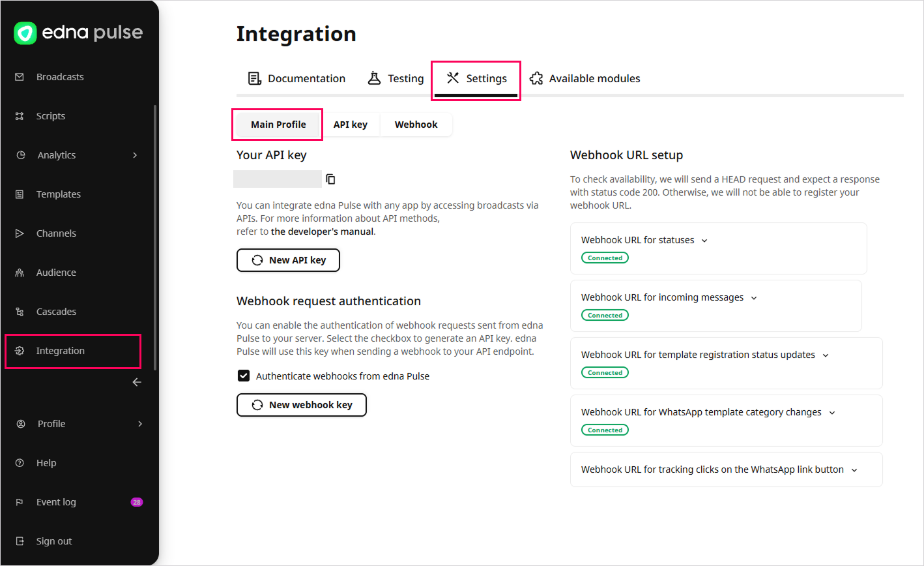This screenshot has height=566, width=924.
Task: Click the Available modules puzzle icon
Action: click(x=536, y=78)
